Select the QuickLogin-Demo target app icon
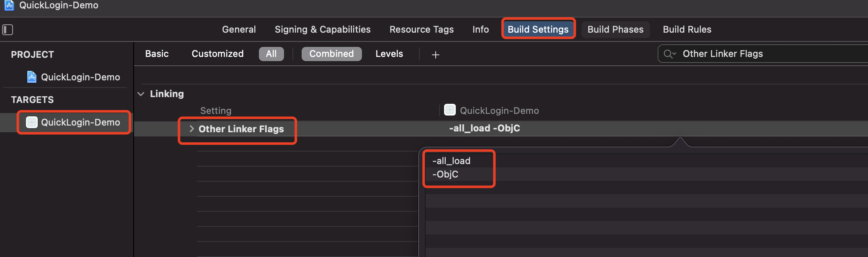Screen dimensions: 868x257 pyautogui.click(x=32, y=122)
